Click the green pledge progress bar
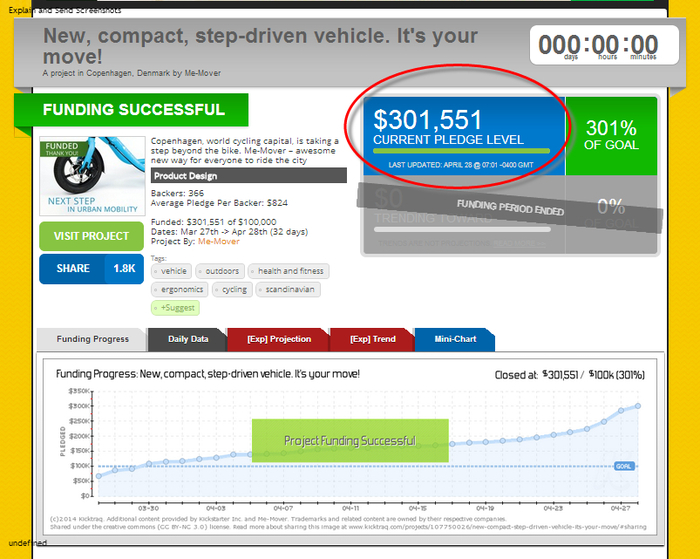The image size is (700, 559). coord(461,151)
